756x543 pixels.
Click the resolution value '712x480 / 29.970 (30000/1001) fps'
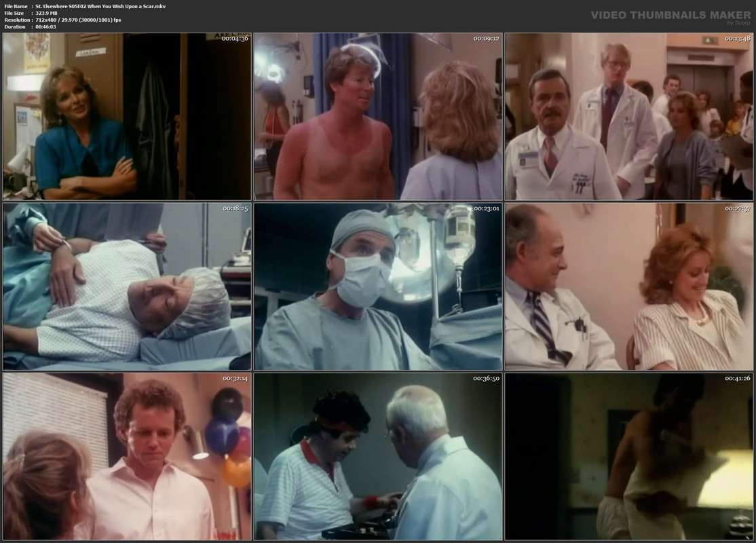(x=78, y=20)
